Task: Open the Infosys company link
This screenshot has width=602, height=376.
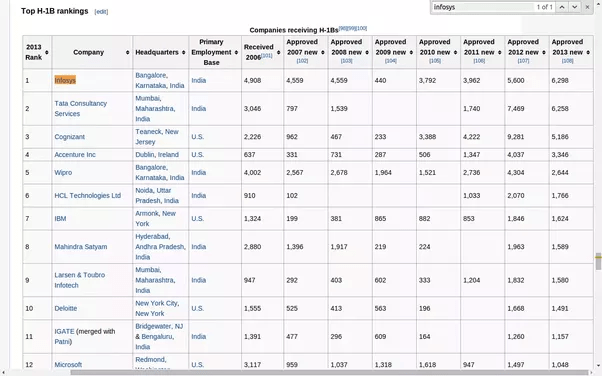Action: 65,80
